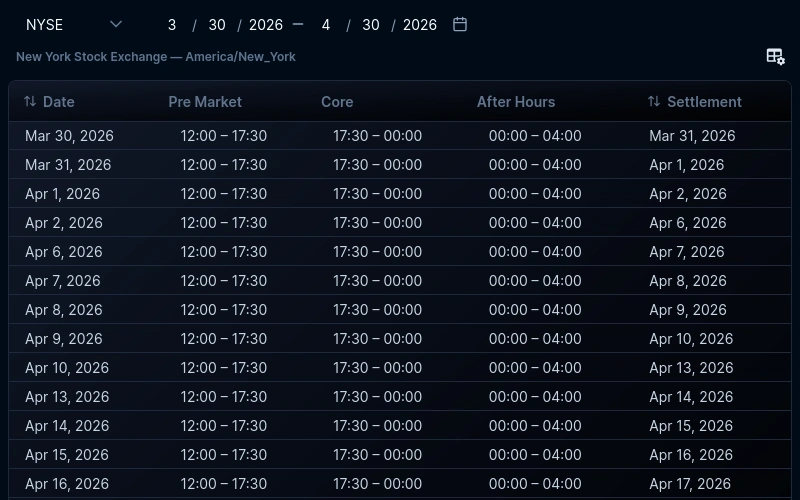This screenshot has height=500, width=800.
Task: Click the Core column header
Action: 337,102
